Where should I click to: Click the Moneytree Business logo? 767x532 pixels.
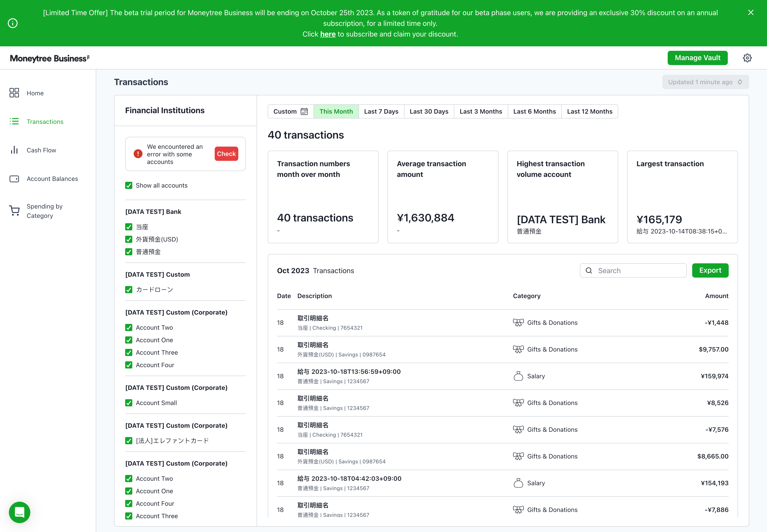tap(50, 58)
